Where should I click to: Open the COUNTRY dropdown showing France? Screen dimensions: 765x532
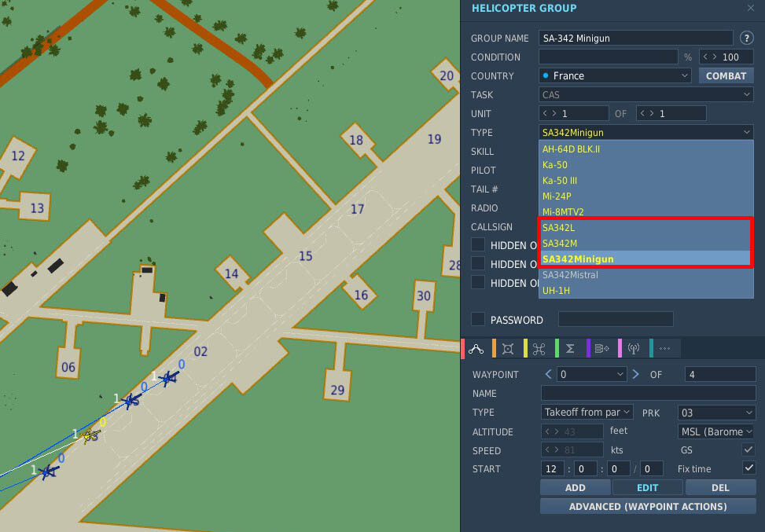pyautogui.click(x=615, y=75)
